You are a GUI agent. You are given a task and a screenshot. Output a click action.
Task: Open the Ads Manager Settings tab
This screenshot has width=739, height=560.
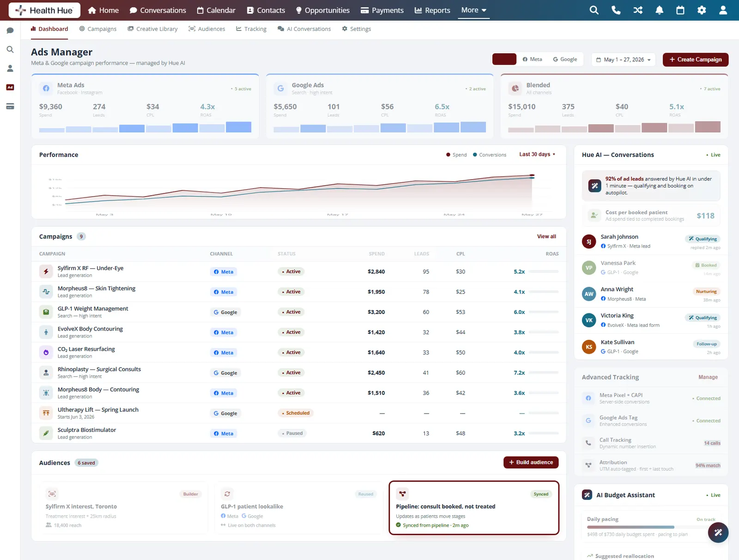click(357, 29)
